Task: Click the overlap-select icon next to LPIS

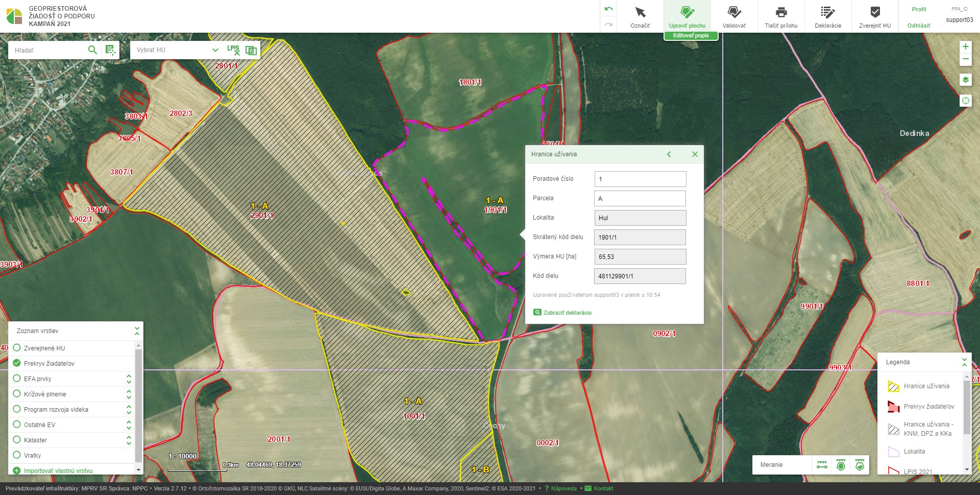Action: coord(251,50)
